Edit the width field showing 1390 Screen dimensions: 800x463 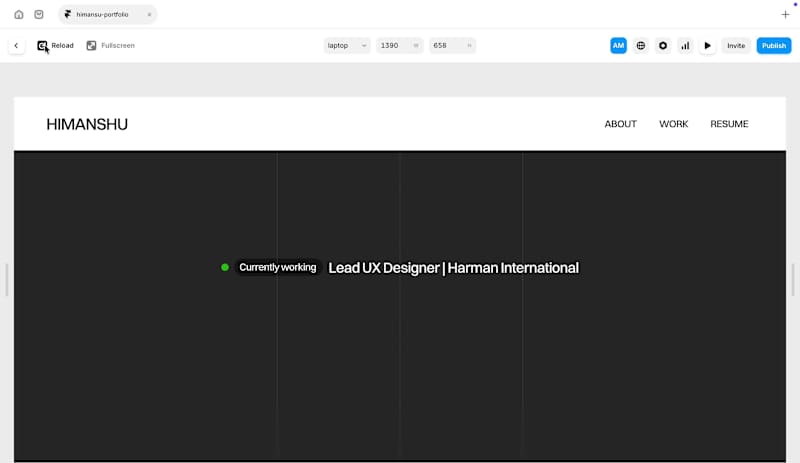pos(399,45)
